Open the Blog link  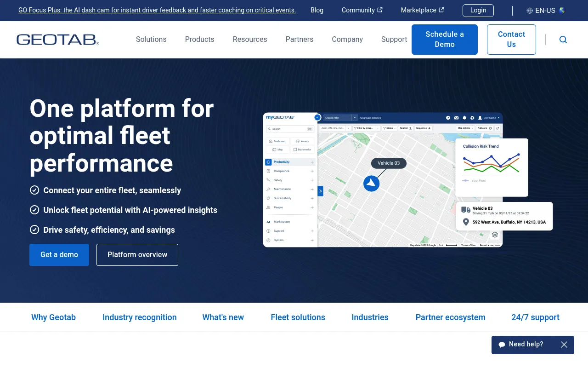pos(317,10)
